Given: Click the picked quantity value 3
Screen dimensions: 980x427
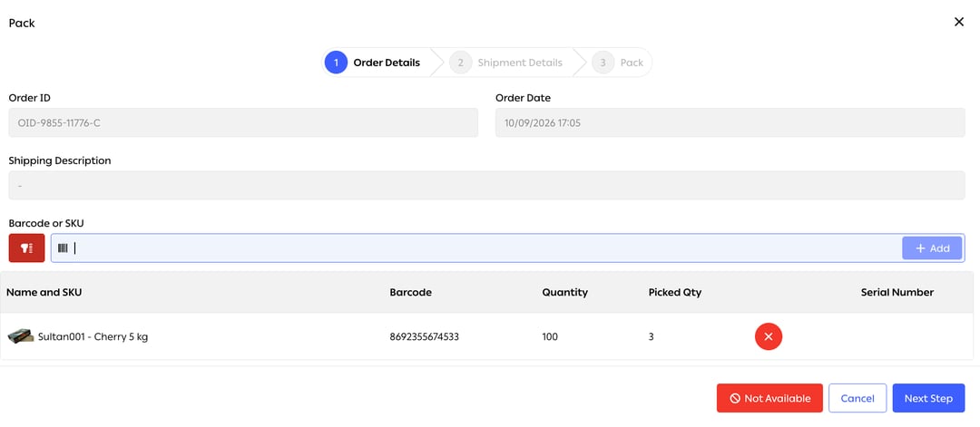Looking at the screenshot, I should (652, 337).
